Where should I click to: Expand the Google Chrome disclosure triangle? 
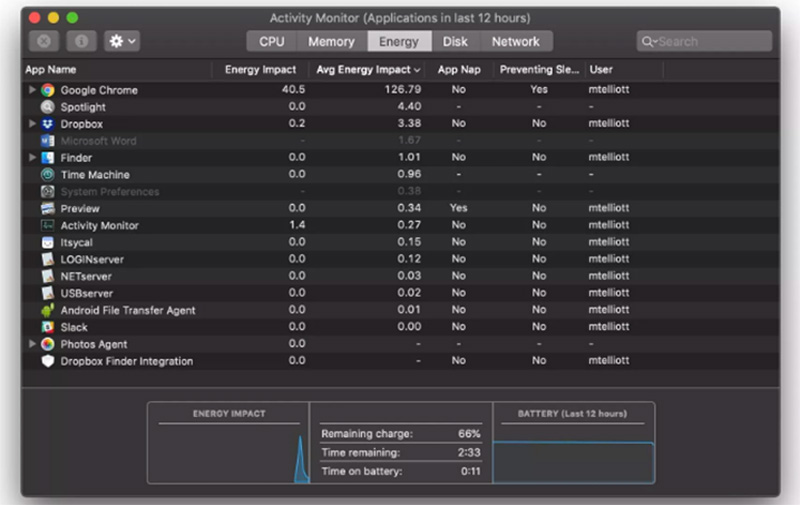click(32, 90)
